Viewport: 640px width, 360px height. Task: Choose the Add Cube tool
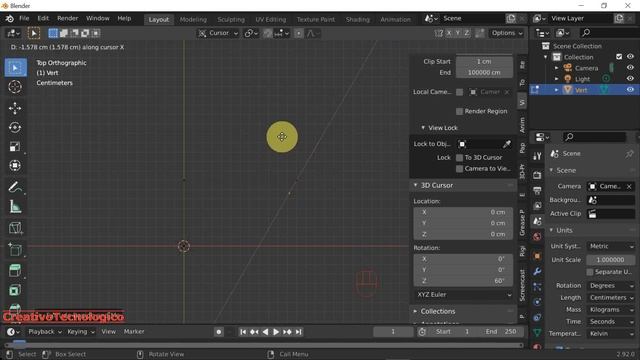pos(15,228)
